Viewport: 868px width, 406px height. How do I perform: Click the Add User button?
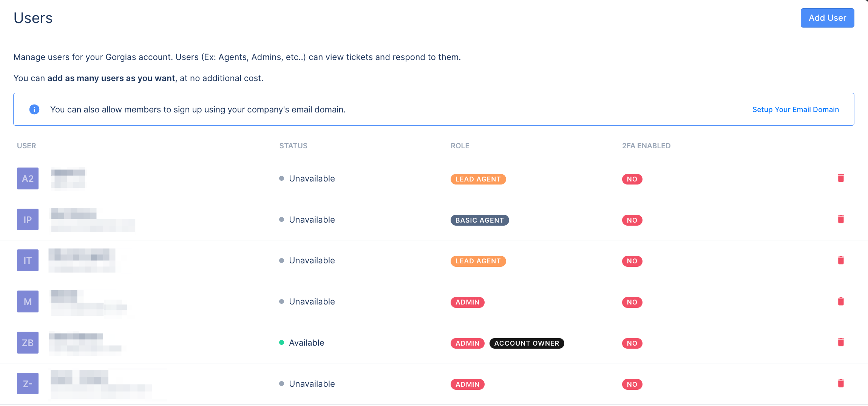point(827,18)
